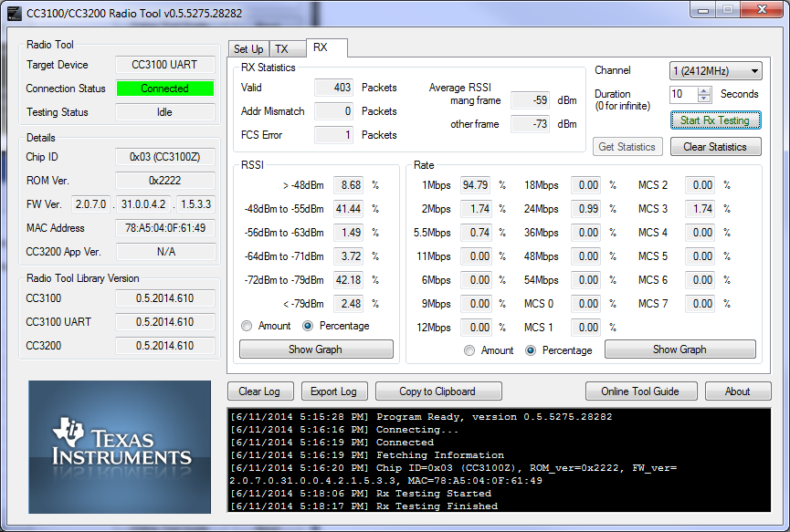Image resolution: width=790 pixels, height=532 pixels.
Task: Click -48dBm to -55dBm value 41.44
Action: (349, 209)
